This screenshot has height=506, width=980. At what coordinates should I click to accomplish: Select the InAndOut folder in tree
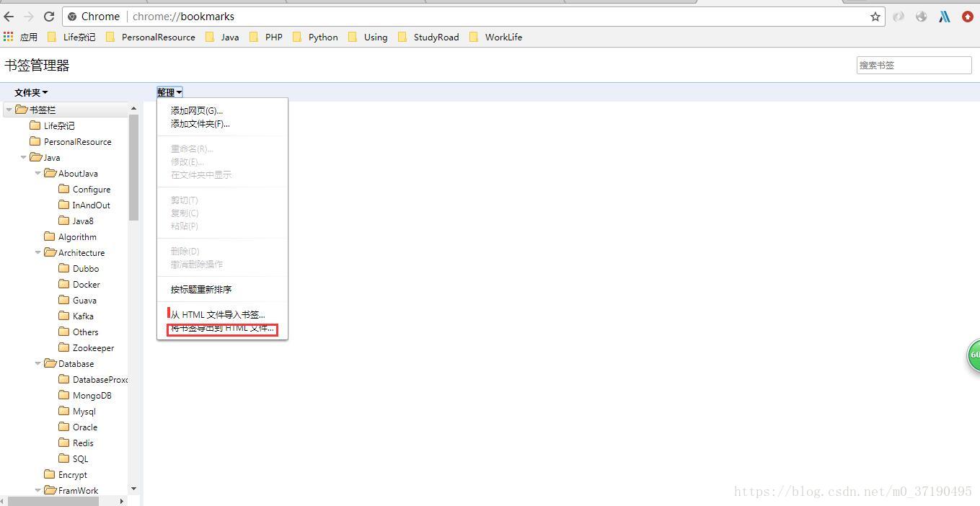coord(84,205)
